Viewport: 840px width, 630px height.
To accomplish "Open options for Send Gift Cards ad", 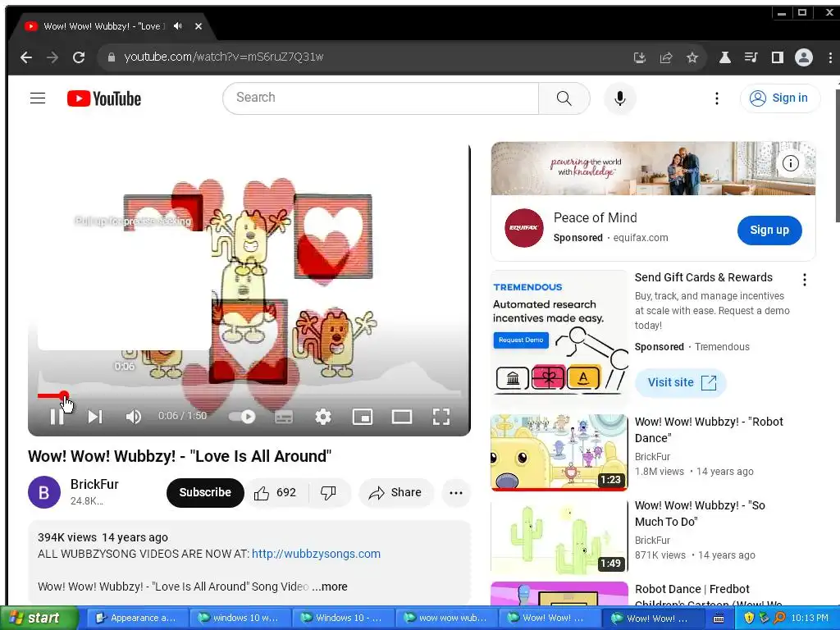I will (x=804, y=280).
